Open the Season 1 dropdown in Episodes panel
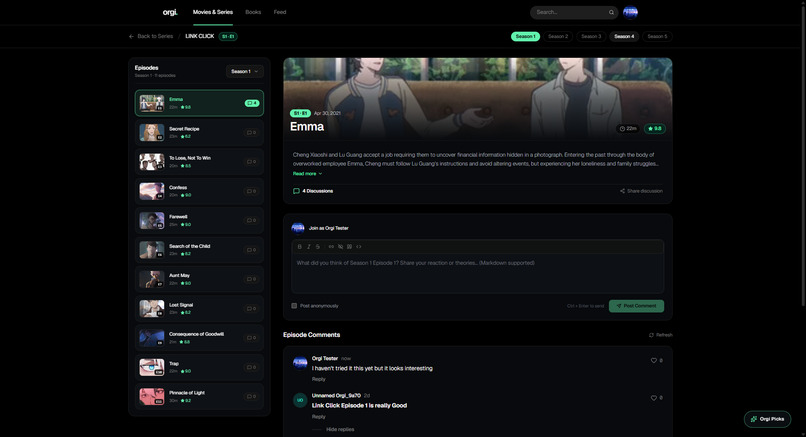Viewport: 806px width, 437px height. [x=245, y=71]
